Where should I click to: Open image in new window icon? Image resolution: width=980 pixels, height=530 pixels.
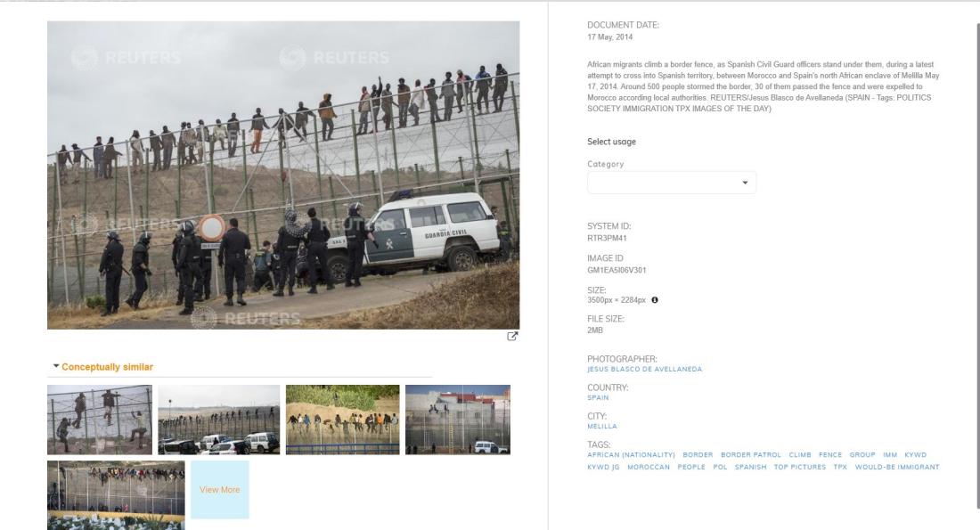tap(512, 336)
